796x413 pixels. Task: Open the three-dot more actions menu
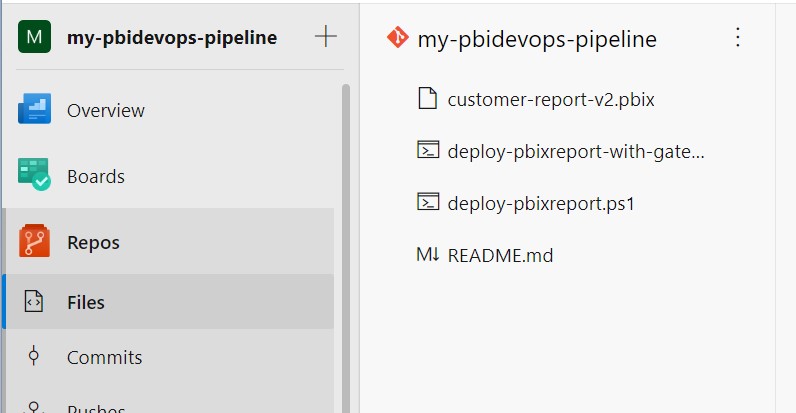coord(738,37)
